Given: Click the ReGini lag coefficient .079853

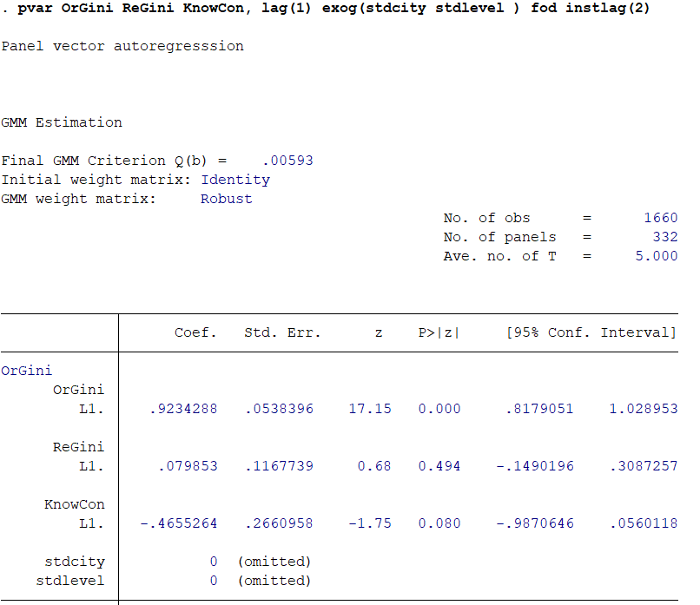Looking at the screenshot, I should (x=188, y=466).
